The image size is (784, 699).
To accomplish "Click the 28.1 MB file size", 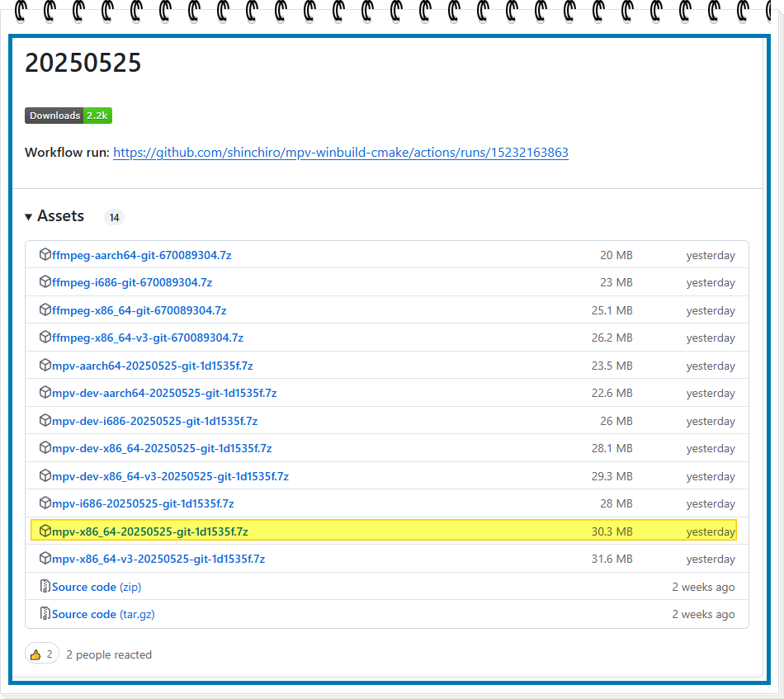I will (x=612, y=448).
